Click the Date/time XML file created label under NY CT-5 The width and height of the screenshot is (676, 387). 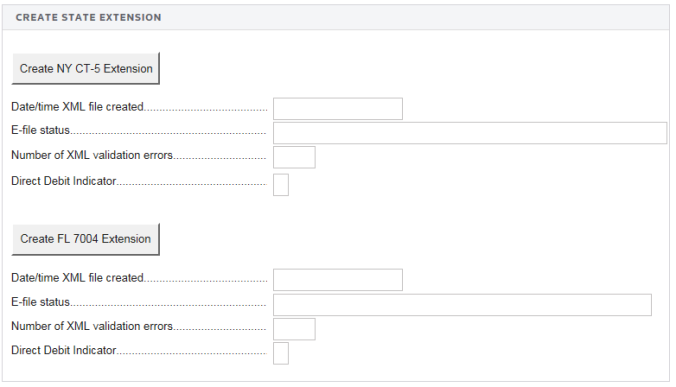tap(77, 106)
